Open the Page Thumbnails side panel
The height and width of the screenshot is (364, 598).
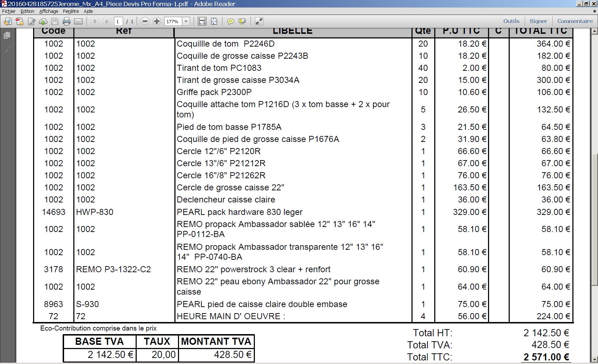pos(7,36)
